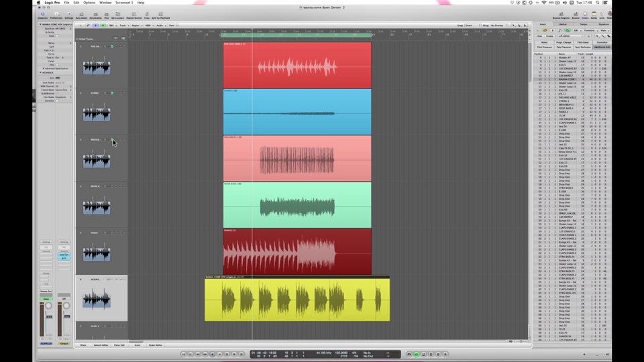Open the Notes toolbar icon
644x362 pixels.
tap(594, 15)
